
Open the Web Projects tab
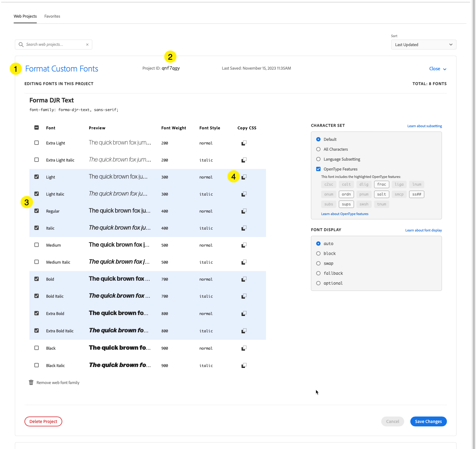pyautogui.click(x=25, y=16)
